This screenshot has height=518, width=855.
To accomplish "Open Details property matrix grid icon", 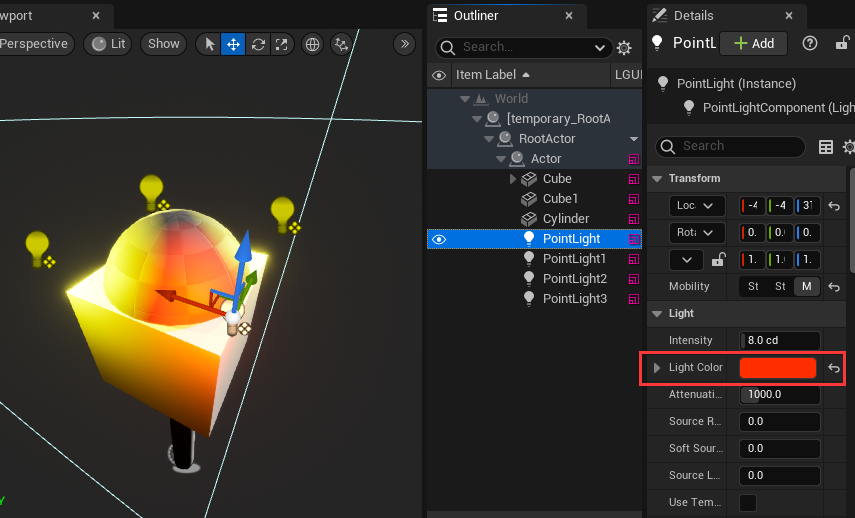I will (826, 147).
